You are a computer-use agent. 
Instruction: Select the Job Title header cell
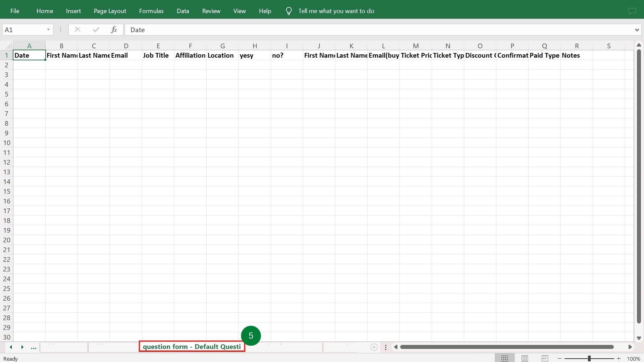[158, 55]
